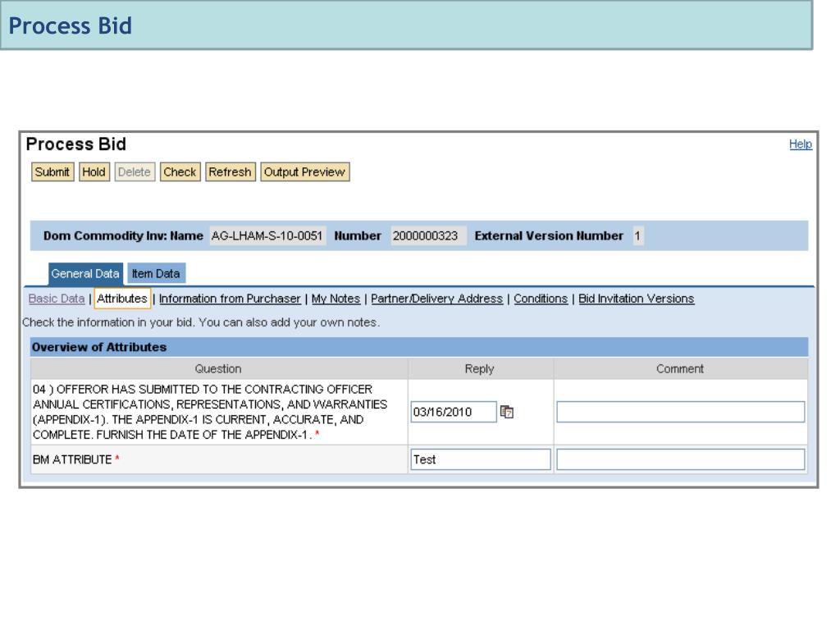Viewport: 840px width, 630px height.
Task: Click the greyed-out Delete button
Action: pyautogui.click(x=135, y=172)
